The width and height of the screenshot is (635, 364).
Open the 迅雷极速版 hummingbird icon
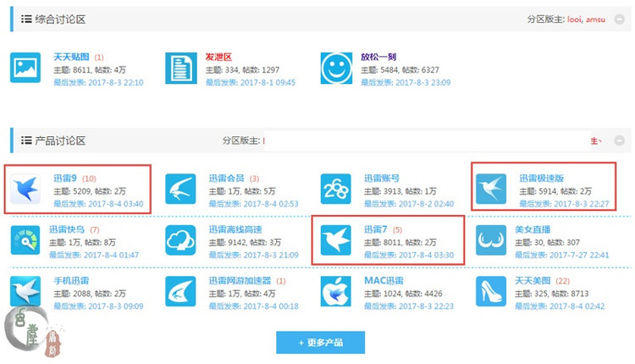point(491,189)
